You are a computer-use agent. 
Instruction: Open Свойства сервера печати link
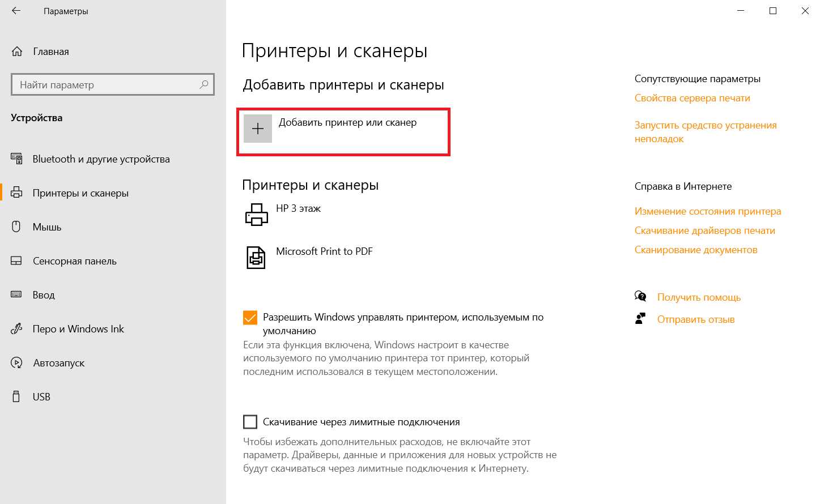pyautogui.click(x=692, y=98)
